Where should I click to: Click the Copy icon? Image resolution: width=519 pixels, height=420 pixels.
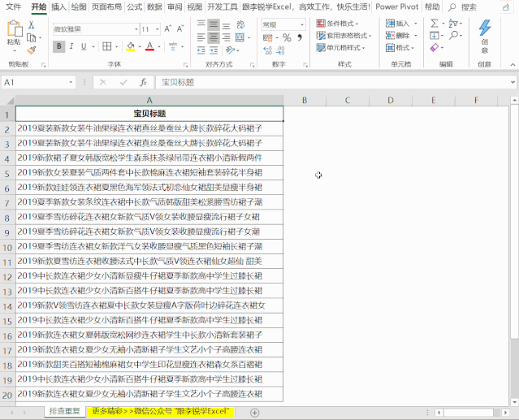pyautogui.click(x=31, y=37)
